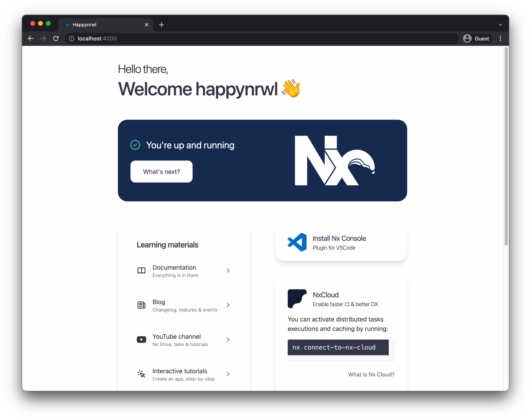Reload the page with refresh icon
Image resolution: width=531 pixels, height=420 pixels.
click(56, 39)
